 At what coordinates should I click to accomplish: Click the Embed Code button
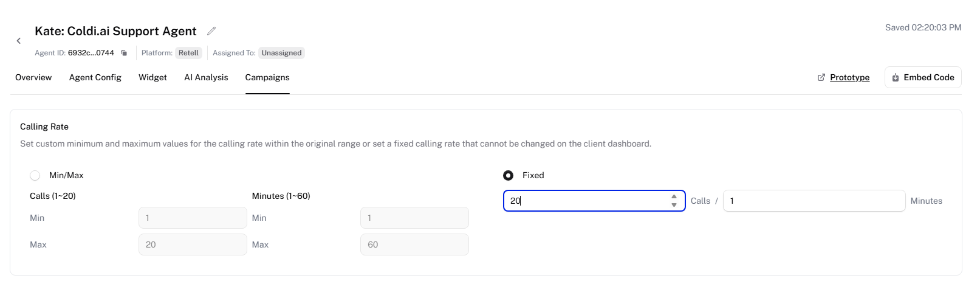click(923, 77)
